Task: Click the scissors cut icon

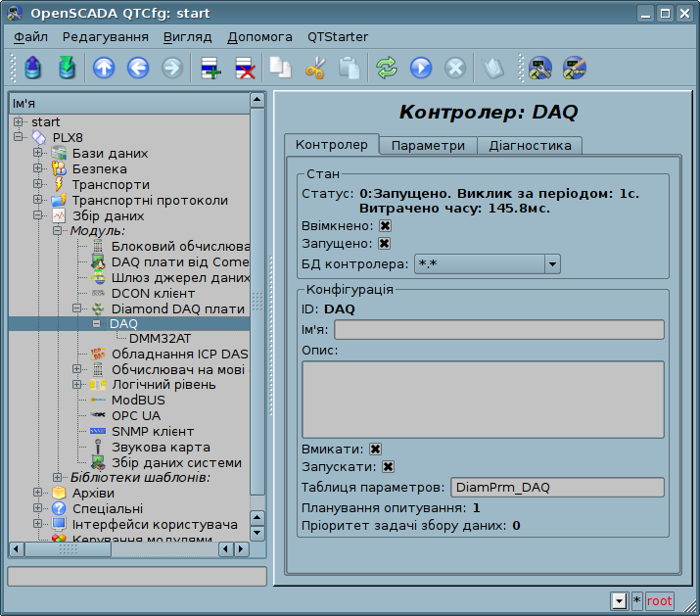Action: [x=314, y=68]
